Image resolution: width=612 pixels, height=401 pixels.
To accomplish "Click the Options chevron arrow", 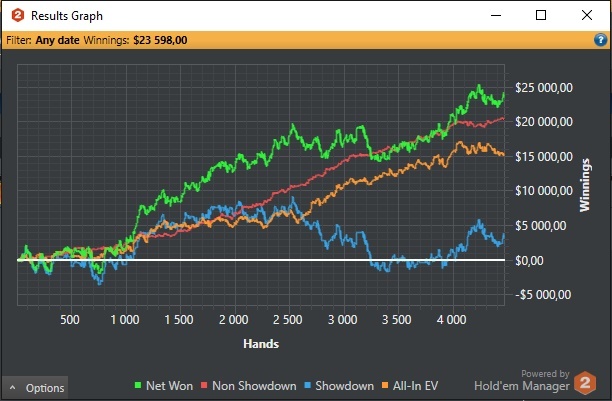I will click(12, 388).
